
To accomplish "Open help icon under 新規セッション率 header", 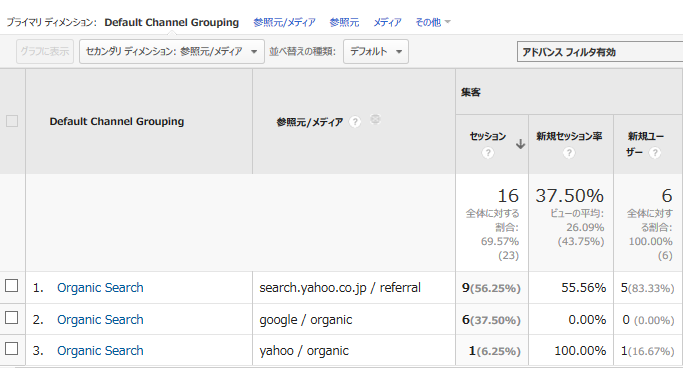I will pos(569,153).
